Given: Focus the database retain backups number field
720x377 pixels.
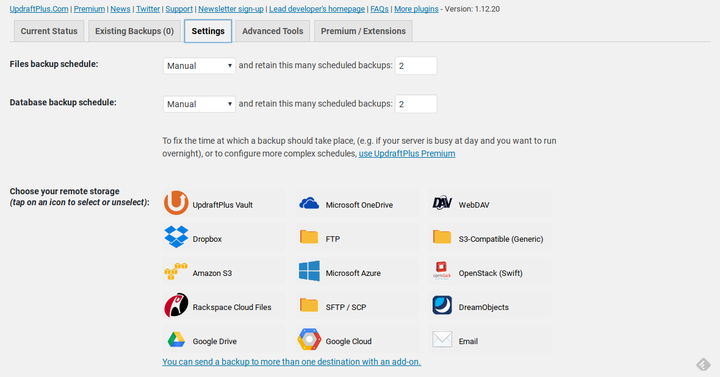Looking at the screenshot, I should click(x=416, y=104).
